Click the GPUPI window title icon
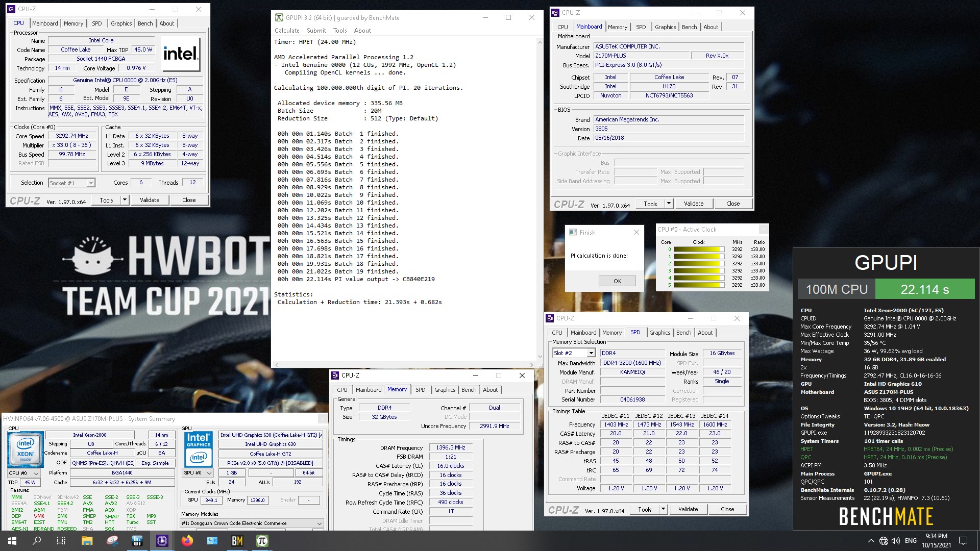Image resolution: width=980 pixels, height=551 pixels. pos(279,17)
